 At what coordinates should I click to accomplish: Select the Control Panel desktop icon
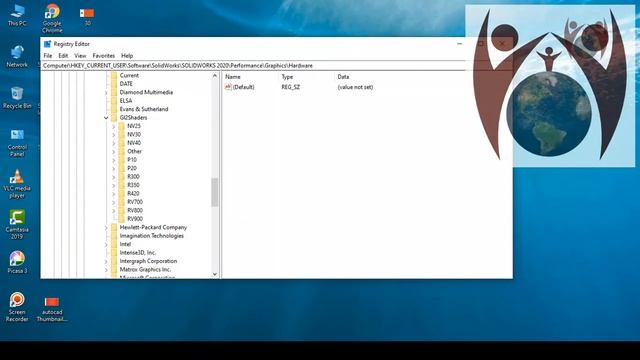tap(17, 143)
